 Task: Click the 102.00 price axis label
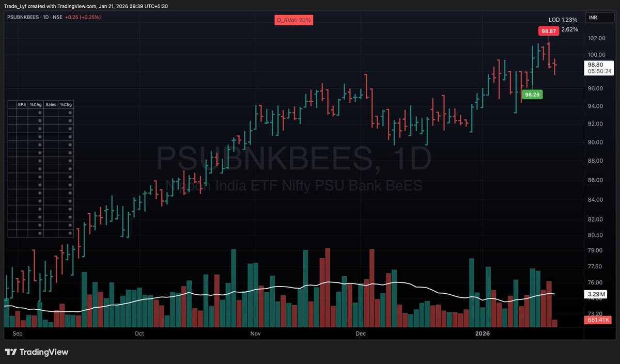coord(596,38)
